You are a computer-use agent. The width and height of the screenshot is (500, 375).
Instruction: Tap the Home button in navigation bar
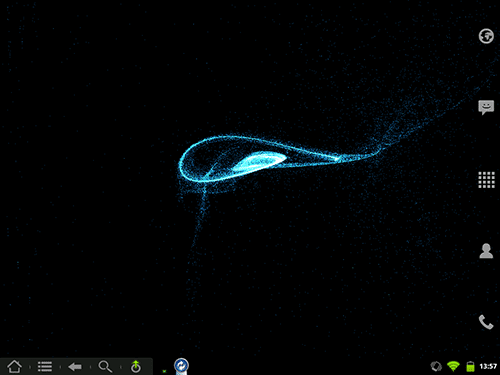coord(14,366)
